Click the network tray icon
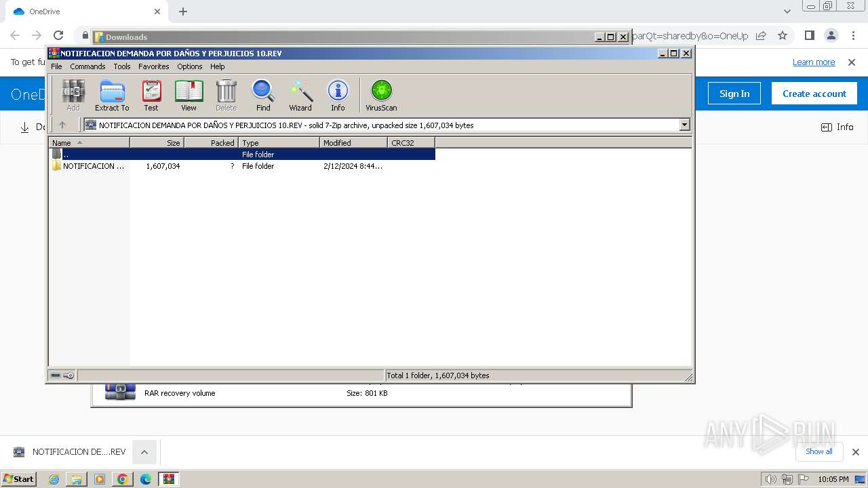868x488 pixels. [787, 479]
